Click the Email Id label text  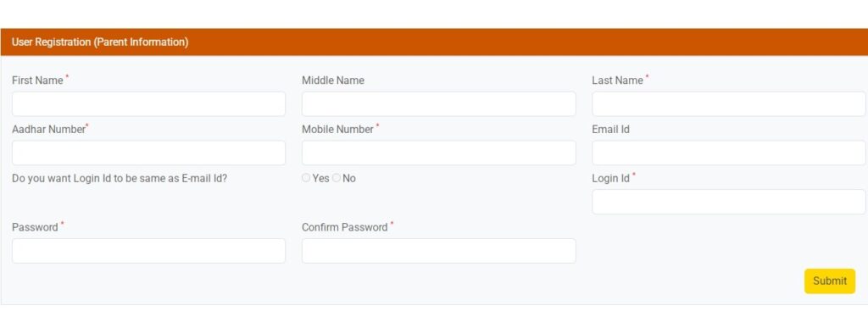tap(610, 130)
